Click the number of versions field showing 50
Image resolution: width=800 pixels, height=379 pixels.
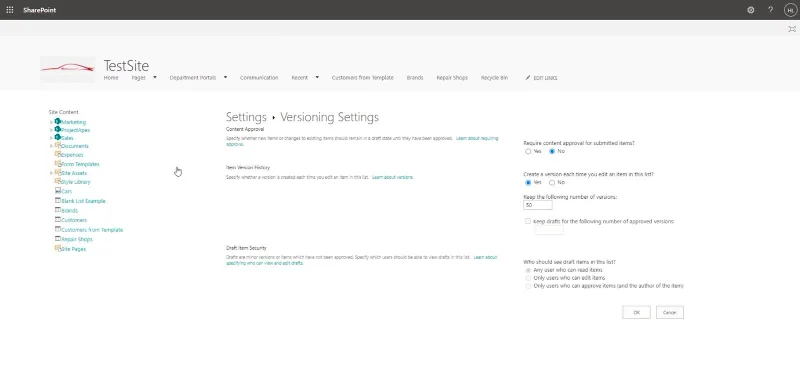[538, 205]
